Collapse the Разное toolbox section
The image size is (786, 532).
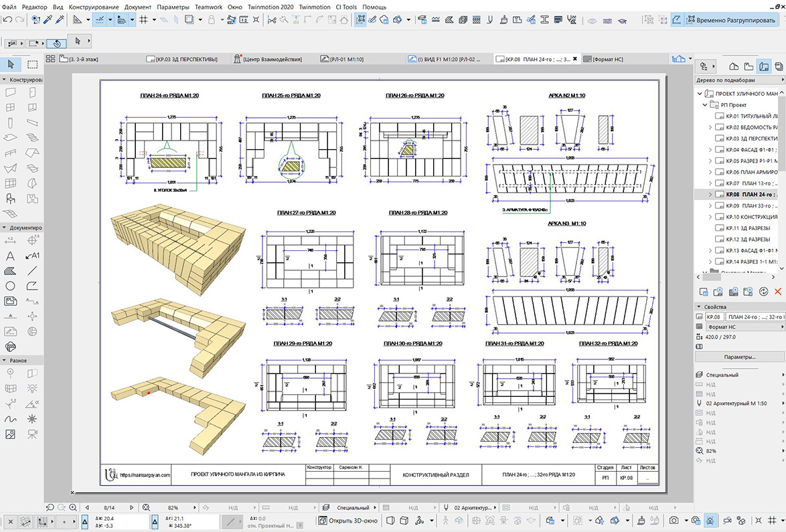4,360
